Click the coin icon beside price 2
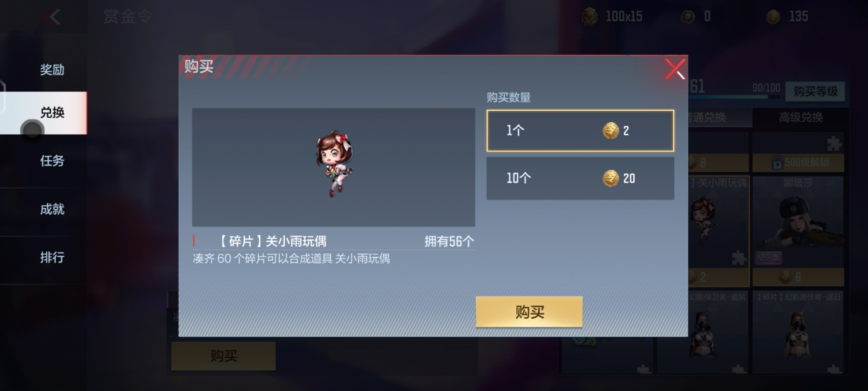This screenshot has width=868, height=391. tap(611, 131)
